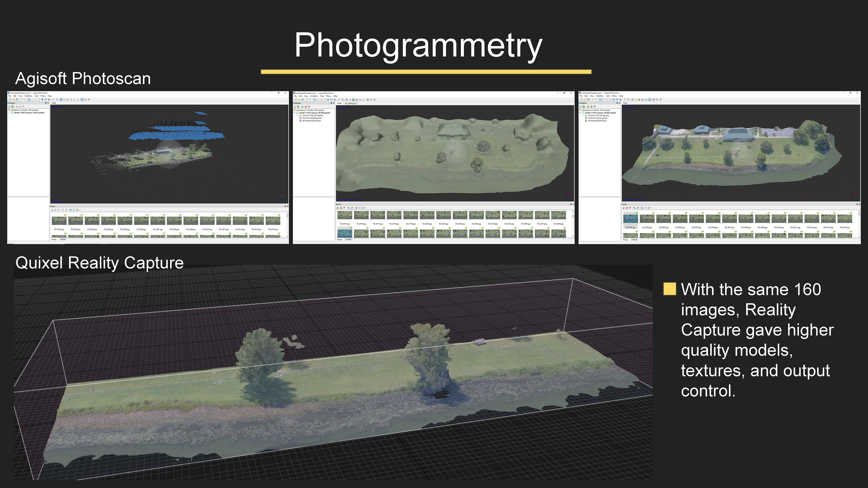Viewport: 868px width, 488px height.
Task: Select DJI_0001.jpg thumbnail in left window Photos pane
Action: click(x=59, y=221)
